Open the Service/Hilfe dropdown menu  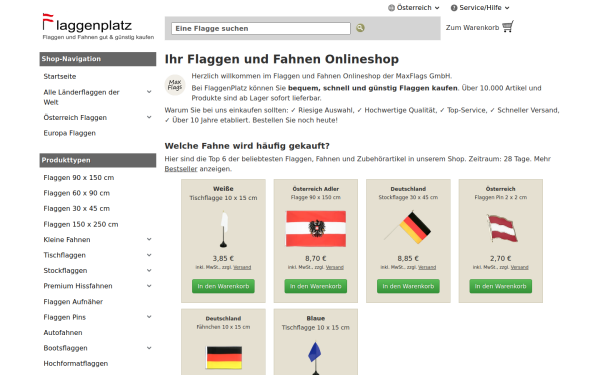(x=480, y=8)
